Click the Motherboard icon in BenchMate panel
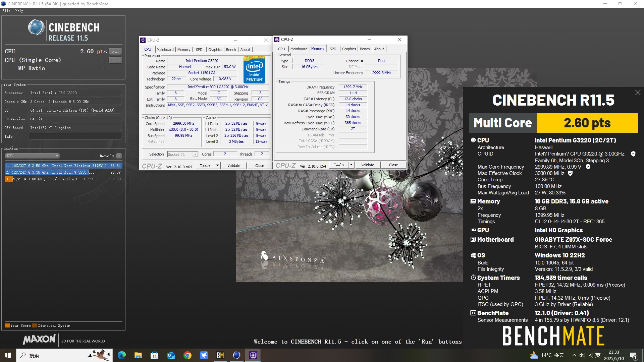The width and height of the screenshot is (644, 362). 473,239
